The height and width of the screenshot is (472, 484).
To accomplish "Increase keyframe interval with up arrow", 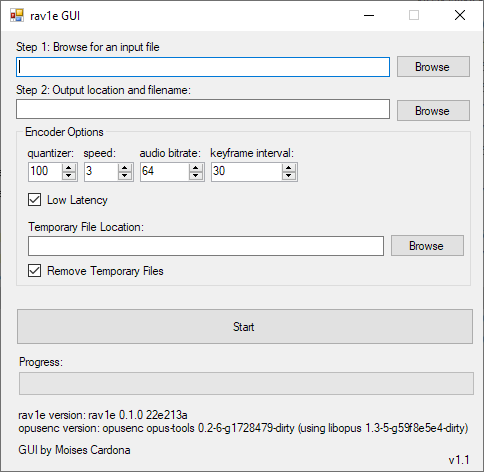I will (x=289, y=168).
